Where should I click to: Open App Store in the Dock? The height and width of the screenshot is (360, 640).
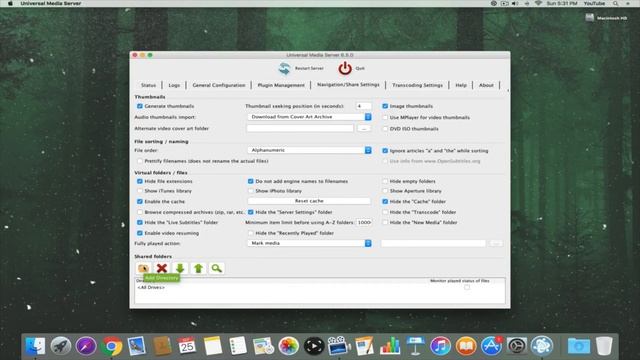pos(491,346)
